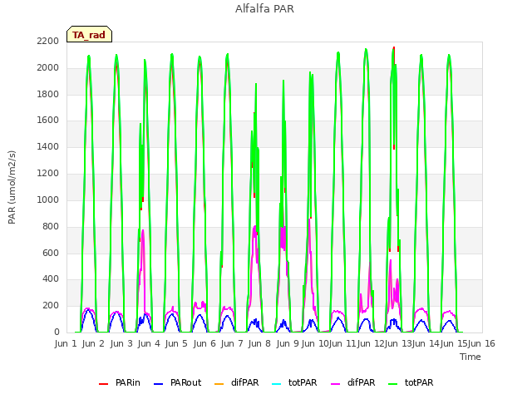Click the Time x-axis title
The image size is (532, 399).
[470, 357]
